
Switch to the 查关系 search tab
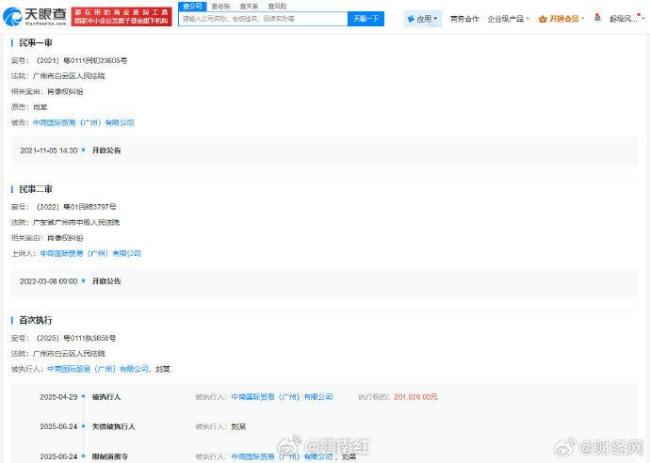(249, 6)
